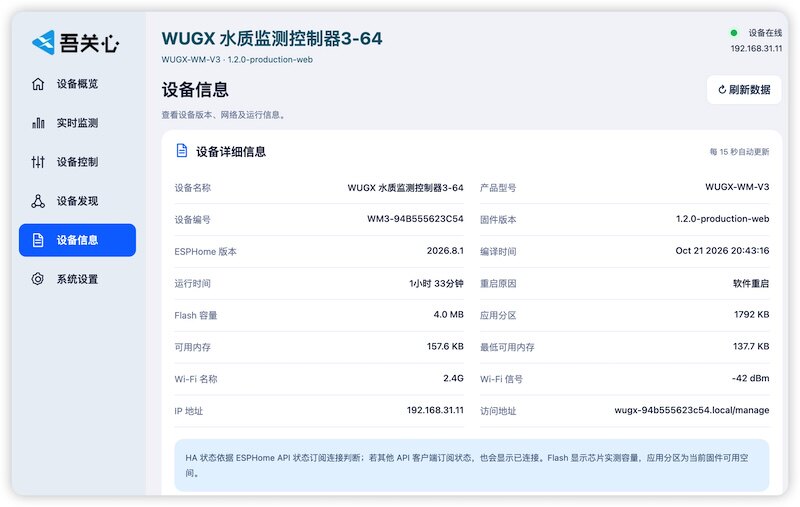Navigate to 设备发现
800x507 pixels.
pyautogui.click(x=78, y=201)
